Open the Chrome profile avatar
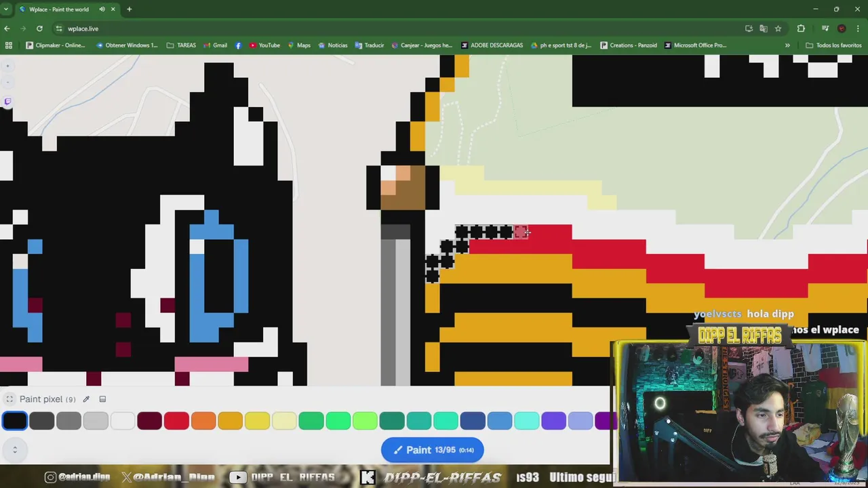This screenshot has height=488, width=868. click(842, 28)
